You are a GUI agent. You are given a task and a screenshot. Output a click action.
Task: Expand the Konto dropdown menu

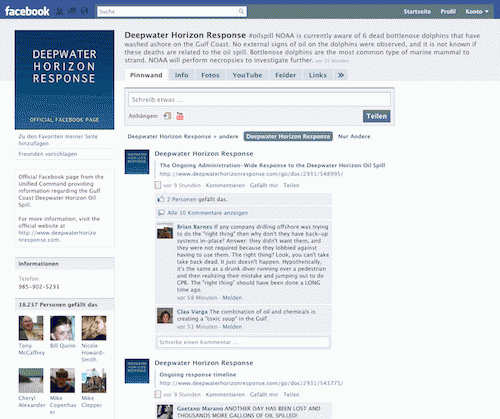[477, 11]
